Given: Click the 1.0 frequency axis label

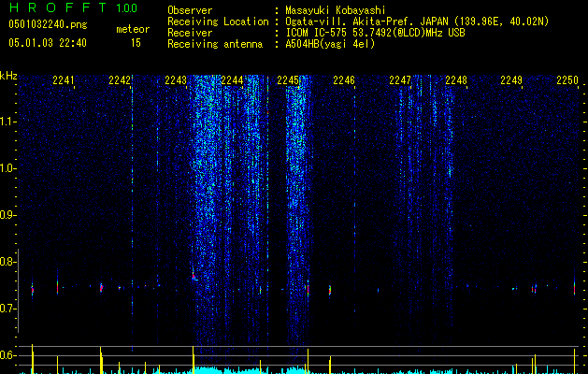Looking at the screenshot, I should point(7,168).
